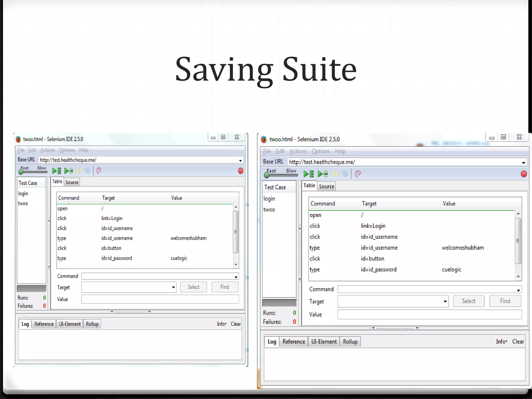Open the UI-Element tab in left window
532x399 pixels.
70,324
